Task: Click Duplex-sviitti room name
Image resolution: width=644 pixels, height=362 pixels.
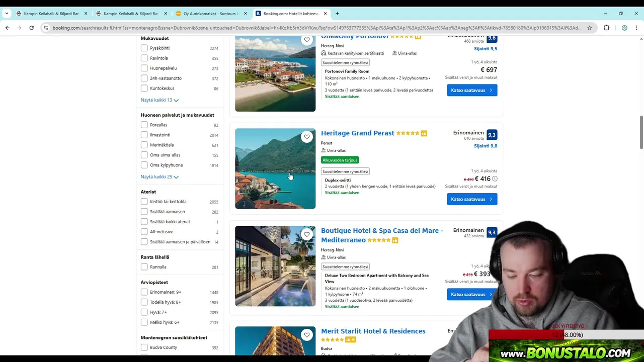Action: click(338, 180)
